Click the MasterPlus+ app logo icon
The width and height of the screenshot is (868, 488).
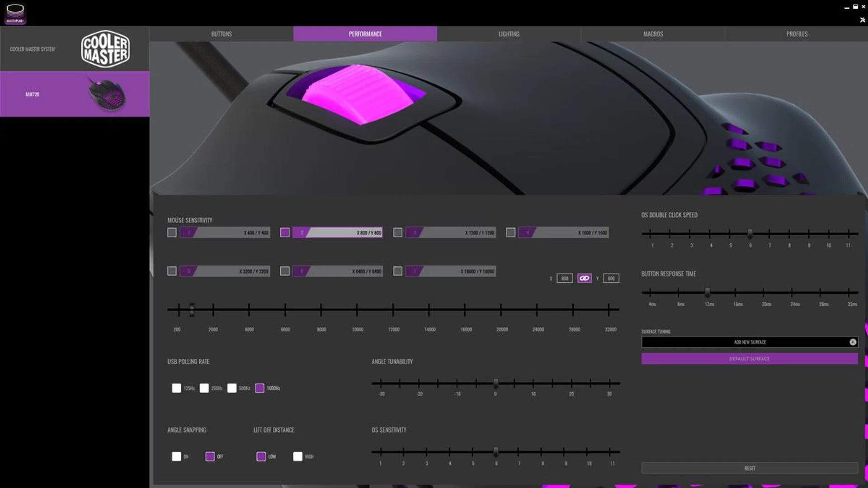[15, 14]
